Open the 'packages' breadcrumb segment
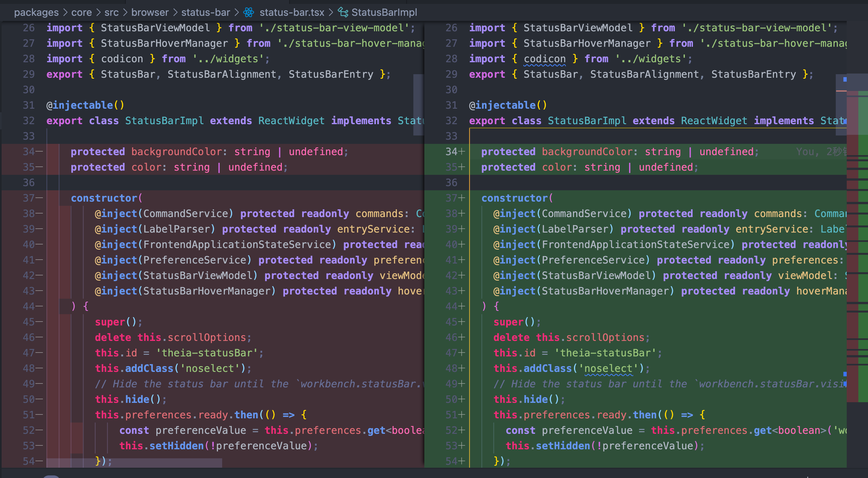 (x=36, y=13)
